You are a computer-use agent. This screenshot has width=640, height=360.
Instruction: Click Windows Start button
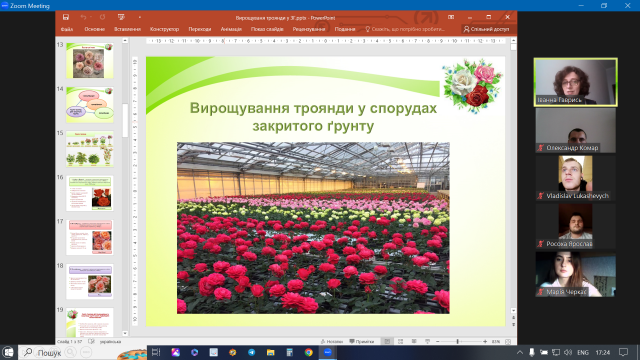pos(8,352)
